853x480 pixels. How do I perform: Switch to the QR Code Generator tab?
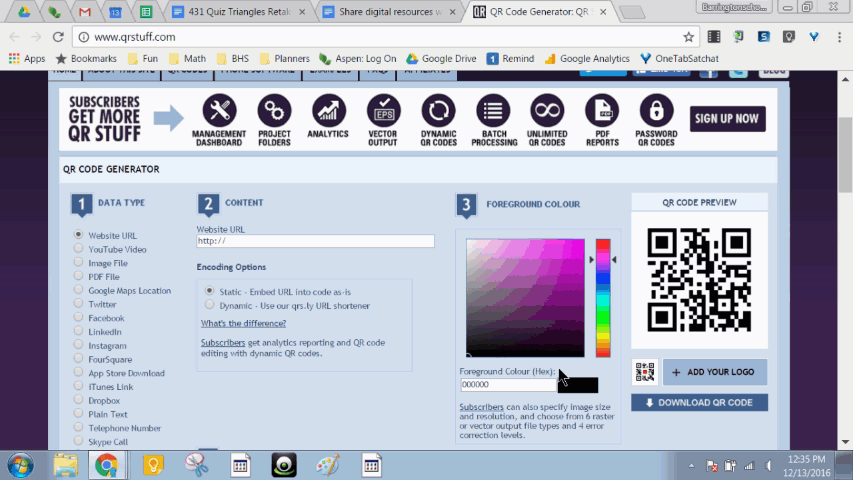point(539,11)
